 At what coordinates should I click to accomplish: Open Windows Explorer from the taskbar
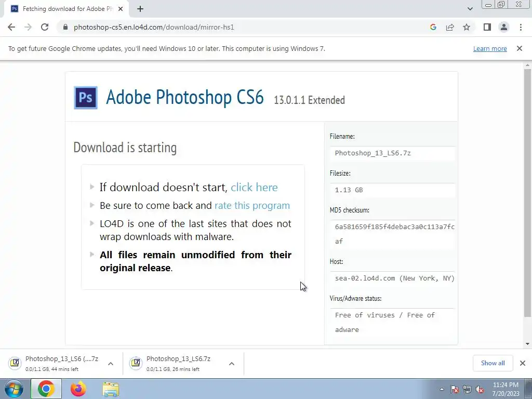coord(111,389)
